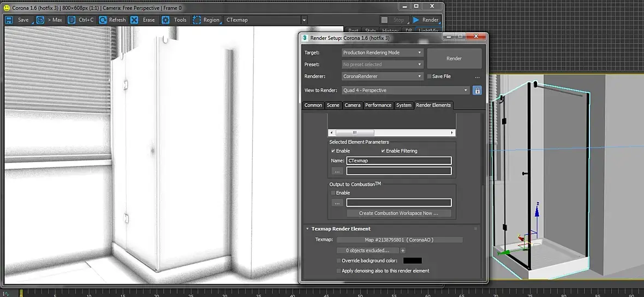
Task: Click the Erase label in frame buffer toolbar
Action: pos(148,20)
